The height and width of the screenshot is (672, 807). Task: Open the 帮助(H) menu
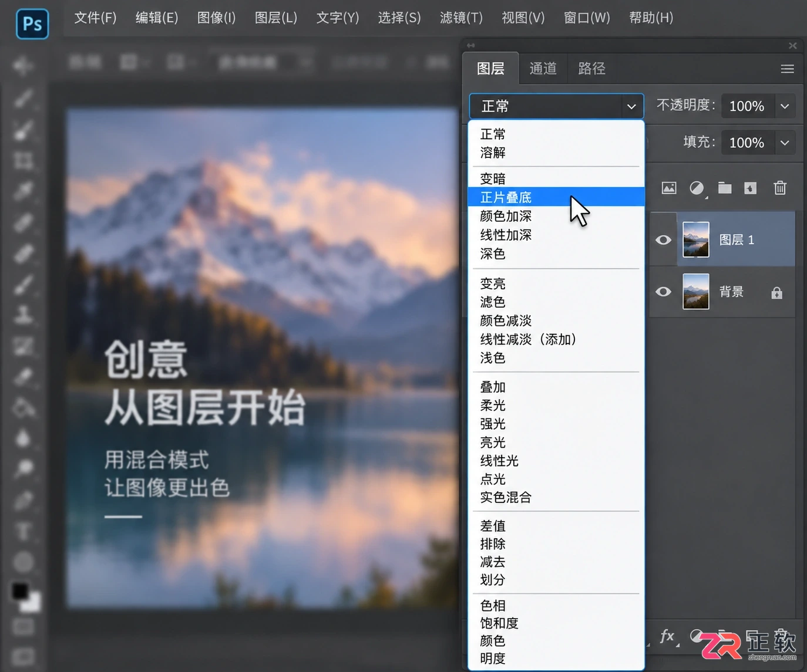(x=651, y=18)
